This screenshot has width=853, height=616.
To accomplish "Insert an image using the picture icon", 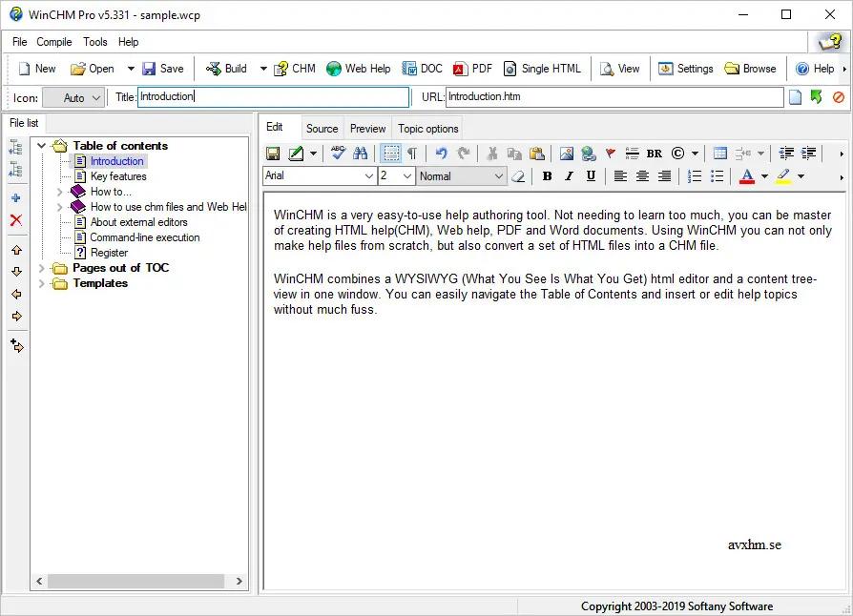I will click(x=567, y=154).
